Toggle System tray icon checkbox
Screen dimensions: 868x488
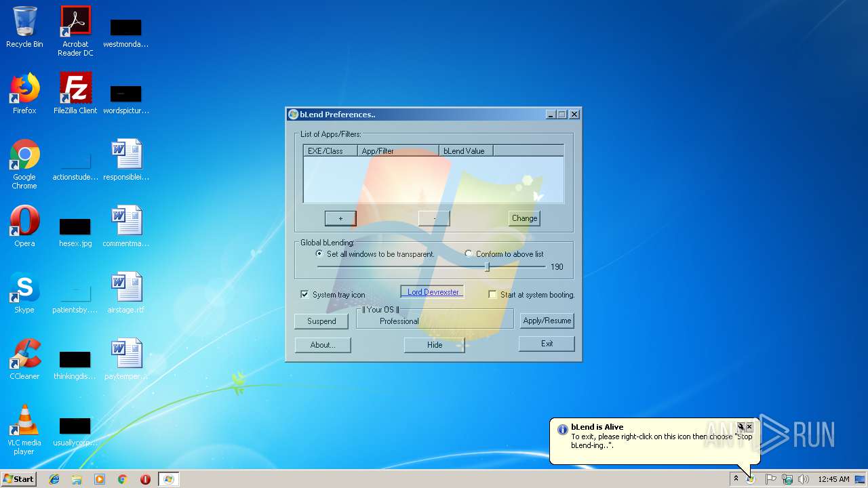click(x=305, y=295)
